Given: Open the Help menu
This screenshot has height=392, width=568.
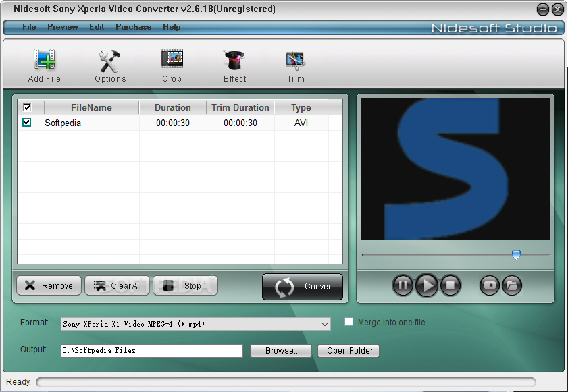Looking at the screenshot, I should click(172, 27).
